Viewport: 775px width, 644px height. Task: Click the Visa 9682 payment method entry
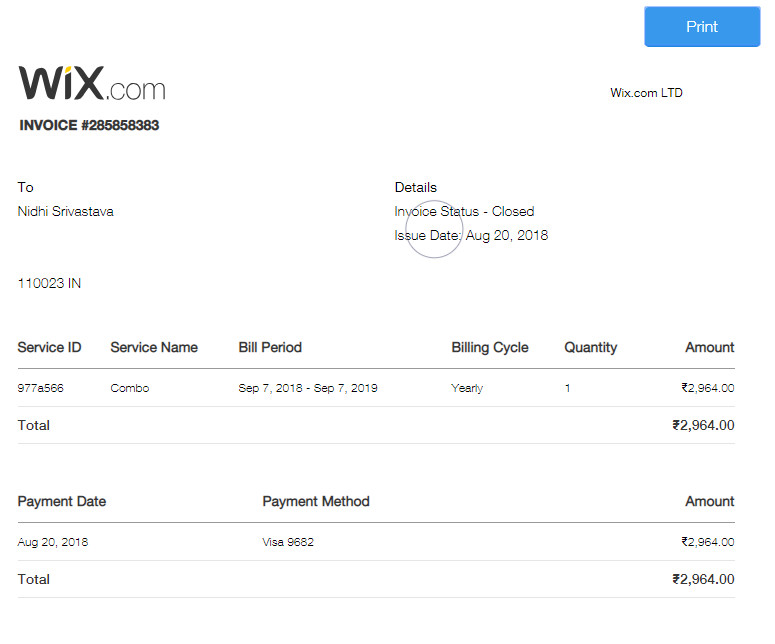pyautogui.click(x=288, y=542)
